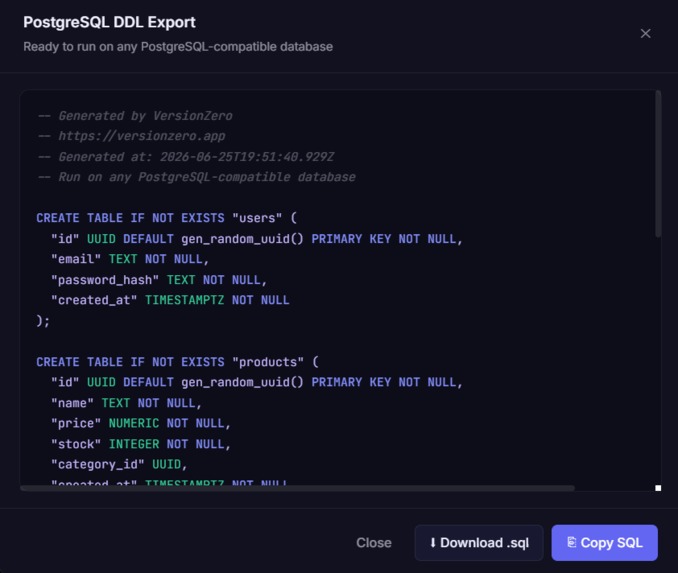Click the "email" TEXT NOT NULL line
This screenshot has height=573, width=678.
(x=130, y=259)
